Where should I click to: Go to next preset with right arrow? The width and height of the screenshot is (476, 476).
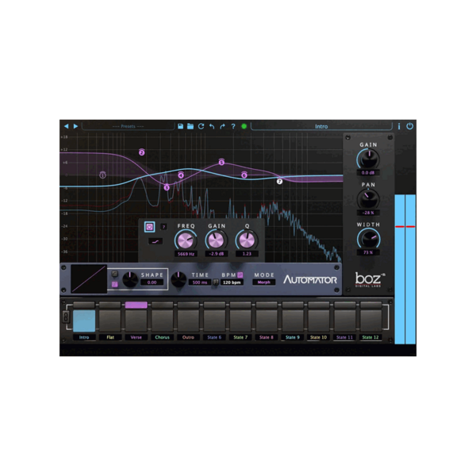76,126
